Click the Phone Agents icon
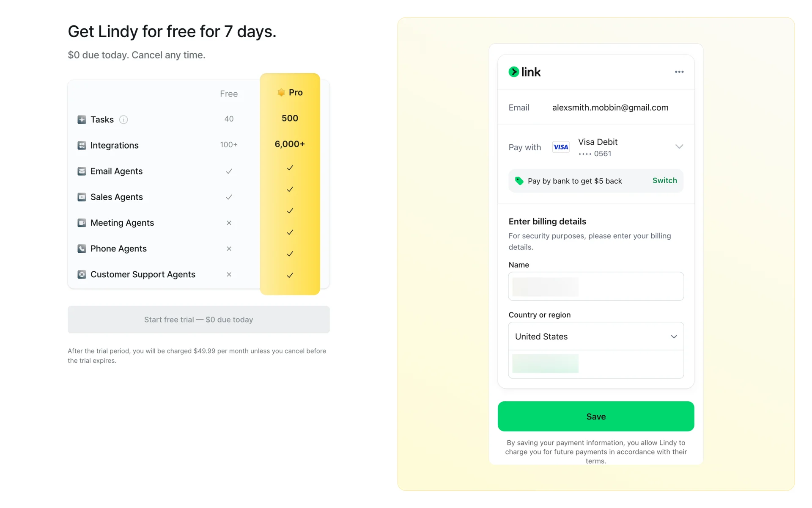Image resolution: width=812 pixels, height=508 pixels. pos(82,249)
